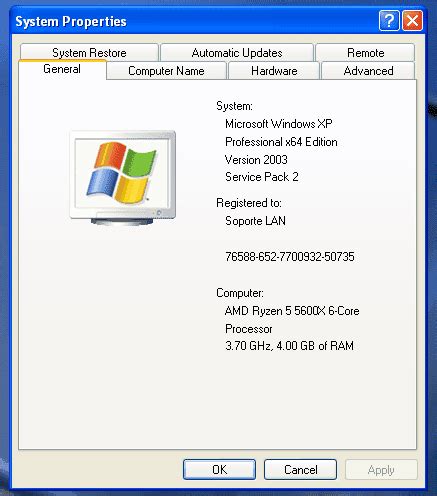Viewport: 437px width, 496px height.
Task: Switch to the Advanced tab
Action: point(368,71)
